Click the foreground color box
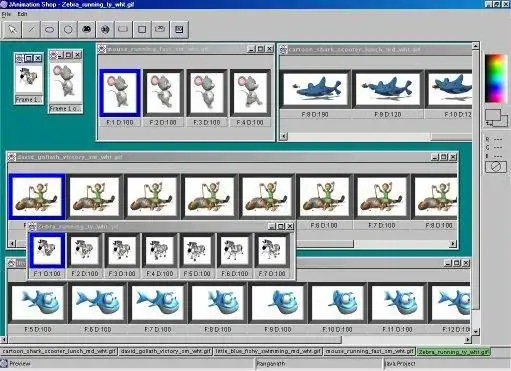The image size is (511, 371). 493,115
